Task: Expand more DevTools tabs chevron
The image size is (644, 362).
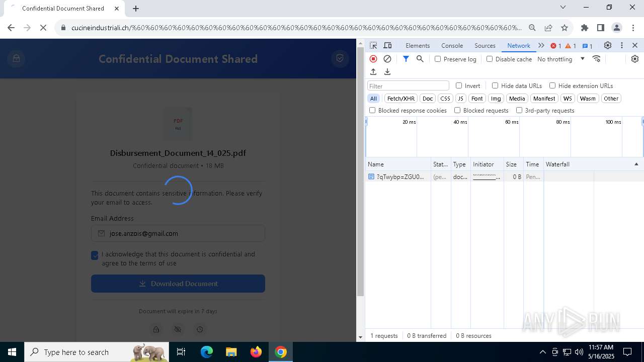Action: point(541,45)
